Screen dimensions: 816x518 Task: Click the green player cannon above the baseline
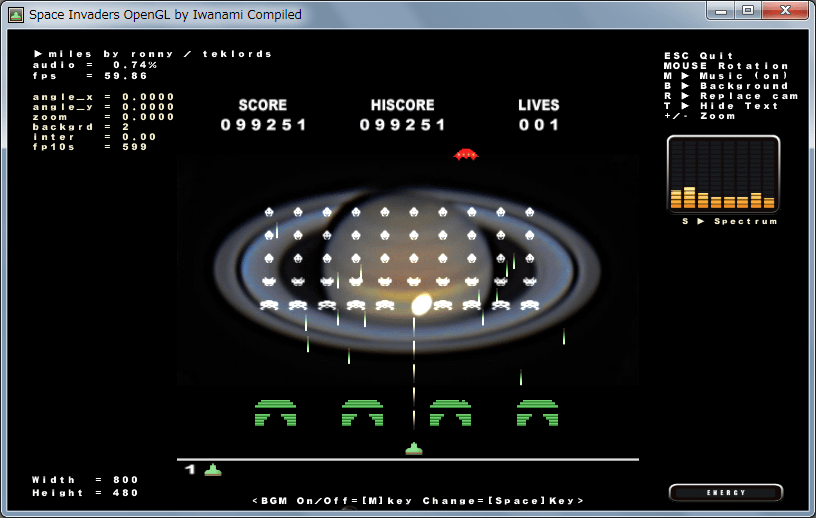(x=414, y=448)
